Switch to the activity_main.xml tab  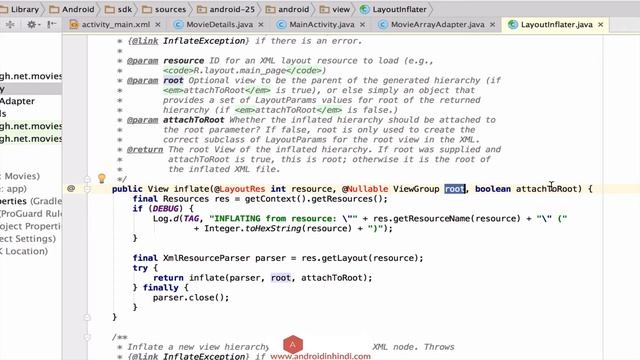[x=116, y=24]
